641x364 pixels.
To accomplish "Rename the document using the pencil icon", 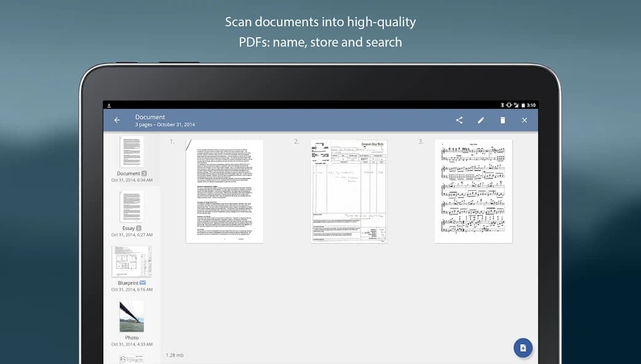I will pos(481,120).
